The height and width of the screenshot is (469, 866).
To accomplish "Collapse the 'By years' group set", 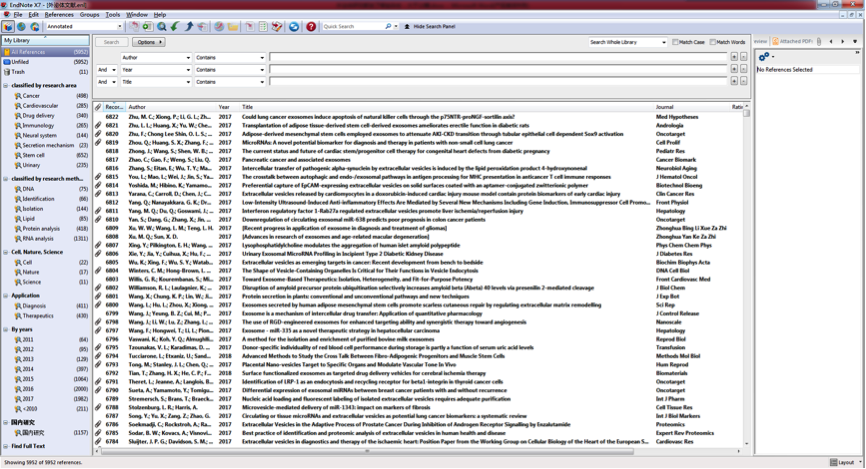I will tap(6, 329).
